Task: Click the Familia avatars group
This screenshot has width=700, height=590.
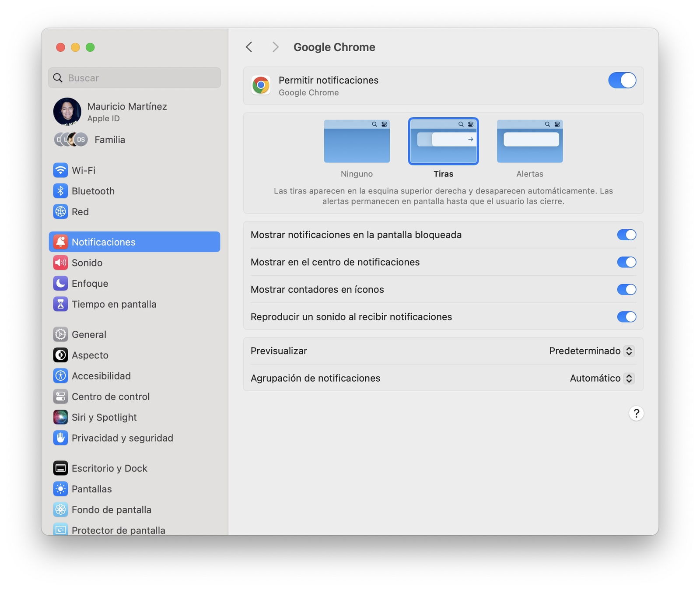Action: (x=71, y=140)
